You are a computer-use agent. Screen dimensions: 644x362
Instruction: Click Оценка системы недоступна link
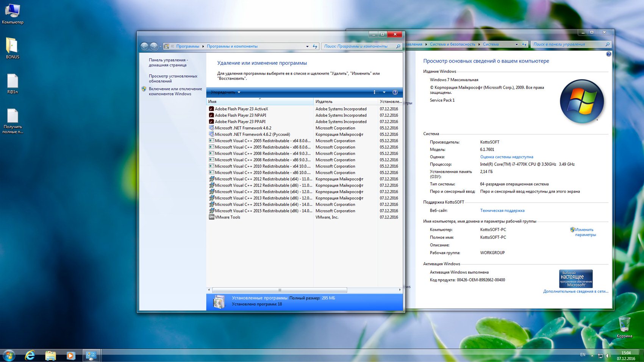[x=506, y=157]
